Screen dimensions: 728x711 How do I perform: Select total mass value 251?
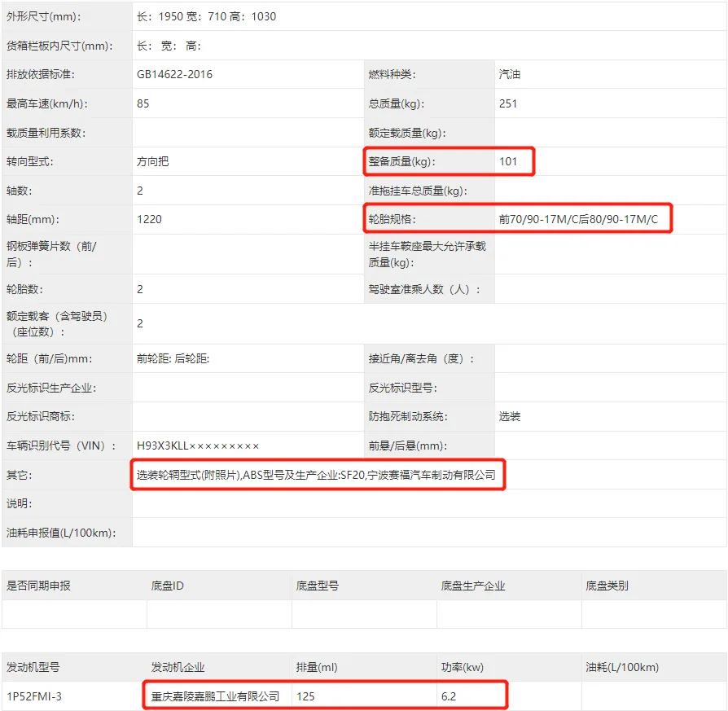508,103
